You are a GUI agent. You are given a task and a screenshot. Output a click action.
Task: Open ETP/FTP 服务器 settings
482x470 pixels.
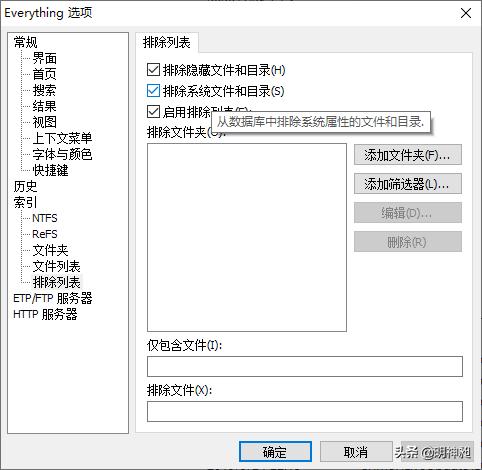pos(53,298)
